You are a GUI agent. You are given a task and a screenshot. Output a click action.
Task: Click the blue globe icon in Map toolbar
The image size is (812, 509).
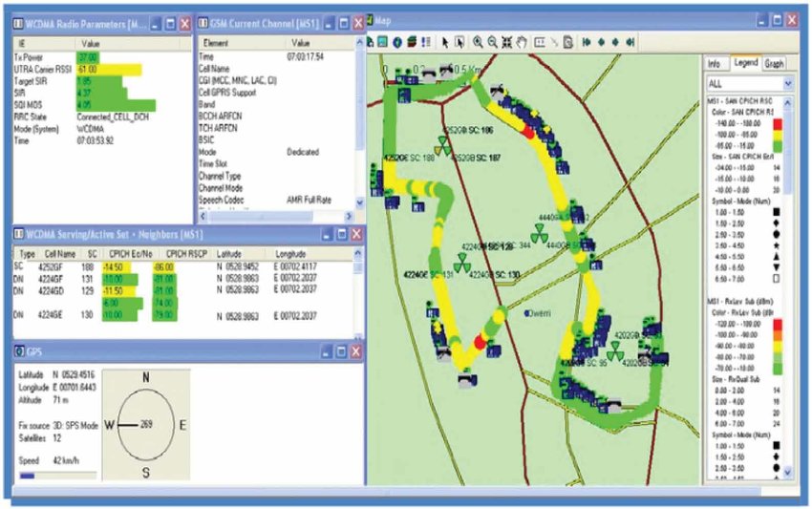click(x=397, y=42)
